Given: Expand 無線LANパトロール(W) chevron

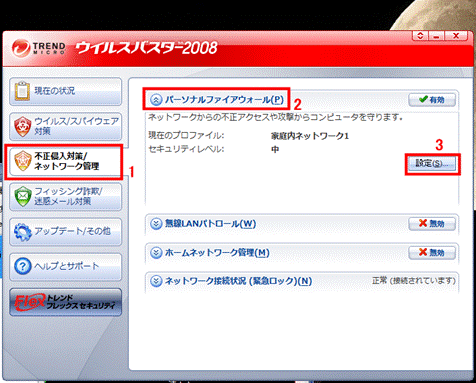Looking at the screenshot, I should (156, 224).
